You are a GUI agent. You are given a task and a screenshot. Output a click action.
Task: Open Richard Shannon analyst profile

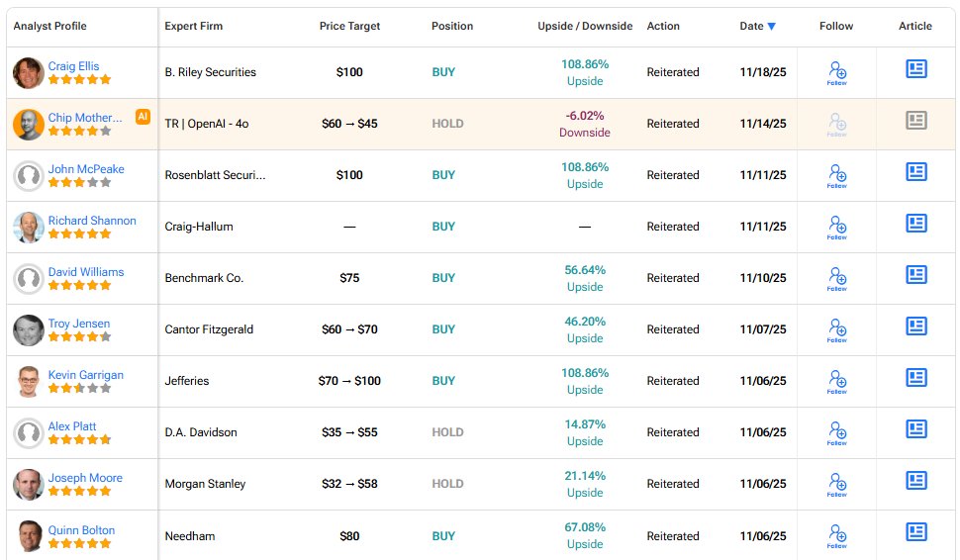pos(92,221)
